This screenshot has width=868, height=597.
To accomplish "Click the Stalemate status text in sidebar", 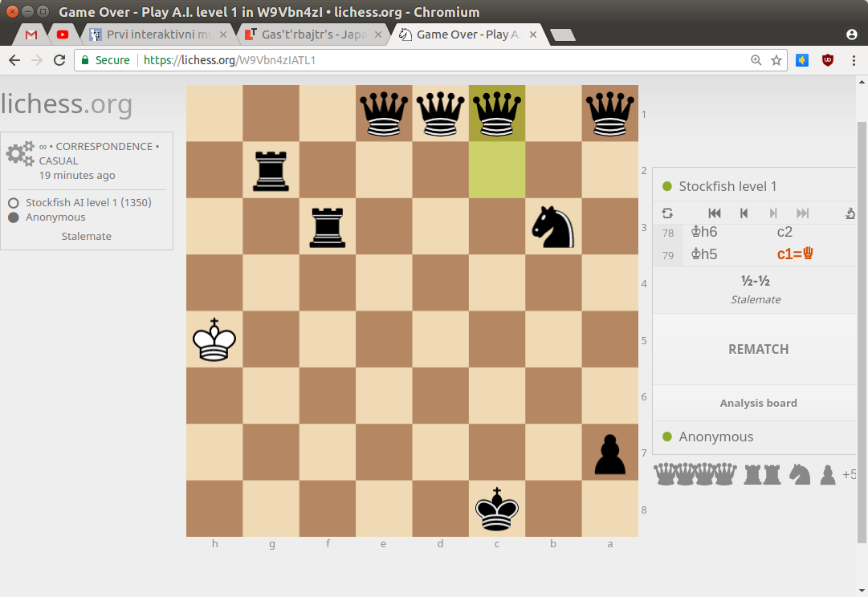I will point(87,236).
